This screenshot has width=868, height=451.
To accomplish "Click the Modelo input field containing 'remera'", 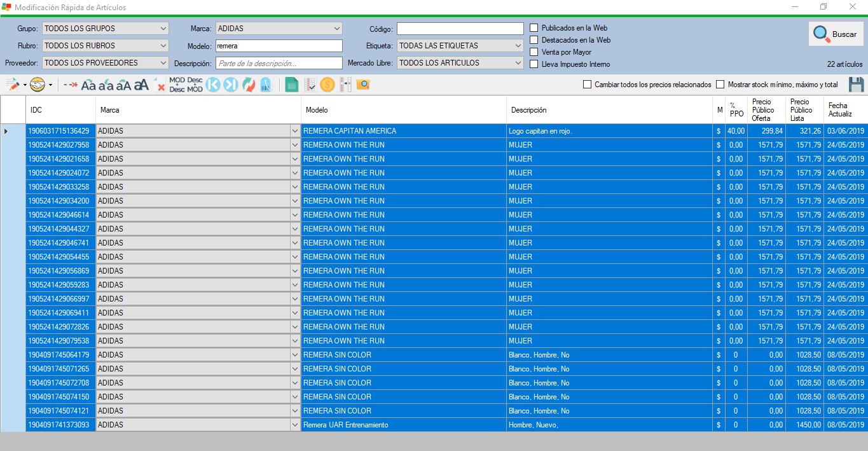I will (279, 46).
